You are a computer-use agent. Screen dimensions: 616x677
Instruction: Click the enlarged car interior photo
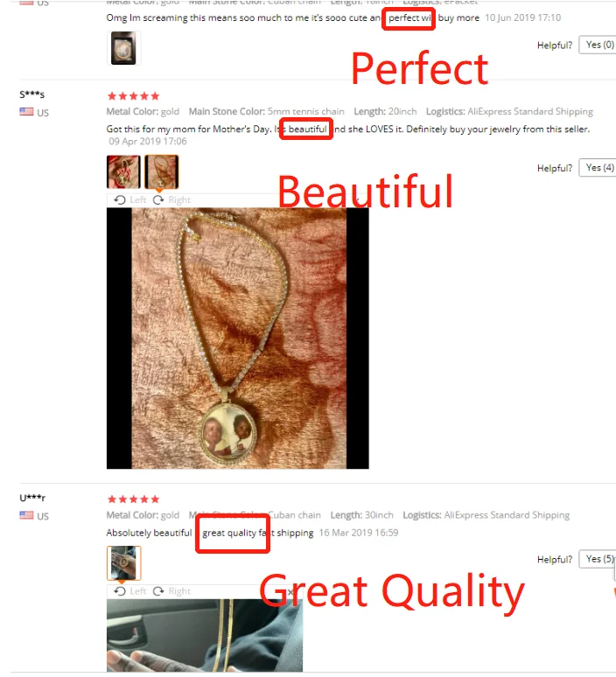[x=205, y=635]
